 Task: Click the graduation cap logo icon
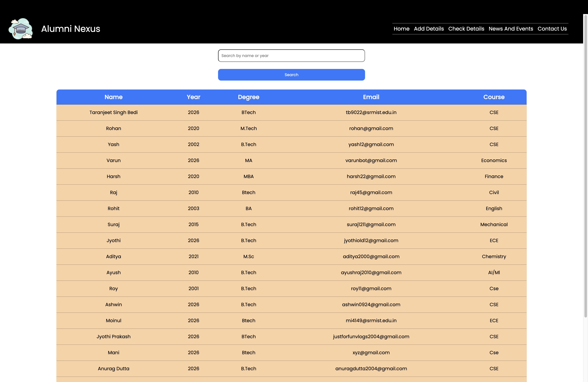pyautogui.click(x=21, y=29)
